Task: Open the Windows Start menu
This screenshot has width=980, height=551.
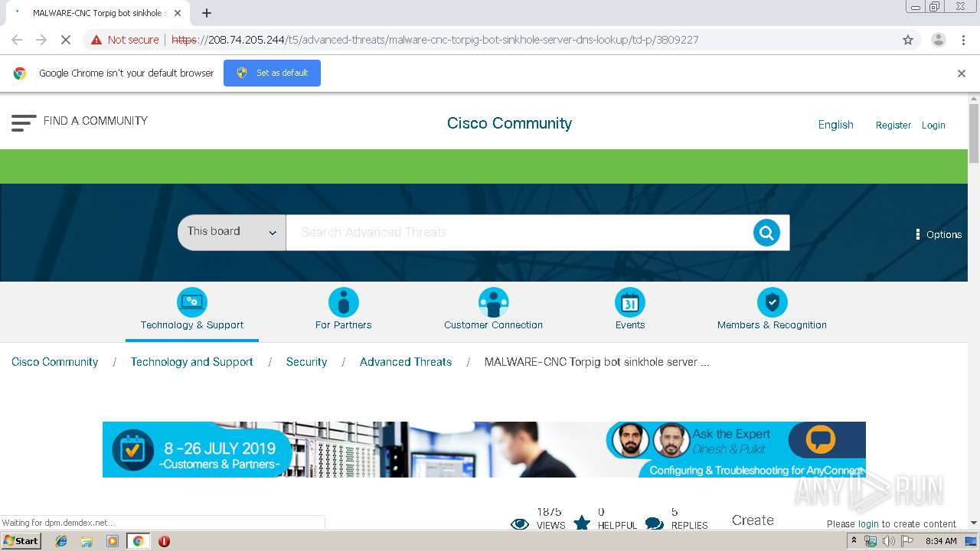Action: [21, 541]
